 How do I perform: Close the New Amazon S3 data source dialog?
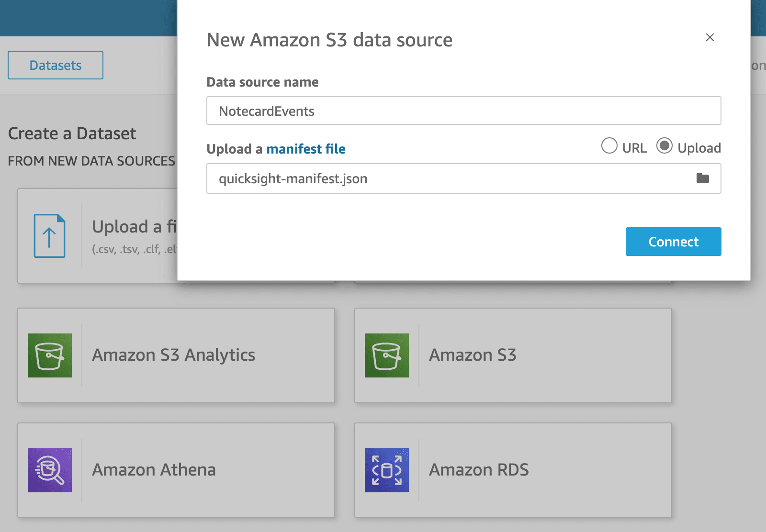pos(710,37)
